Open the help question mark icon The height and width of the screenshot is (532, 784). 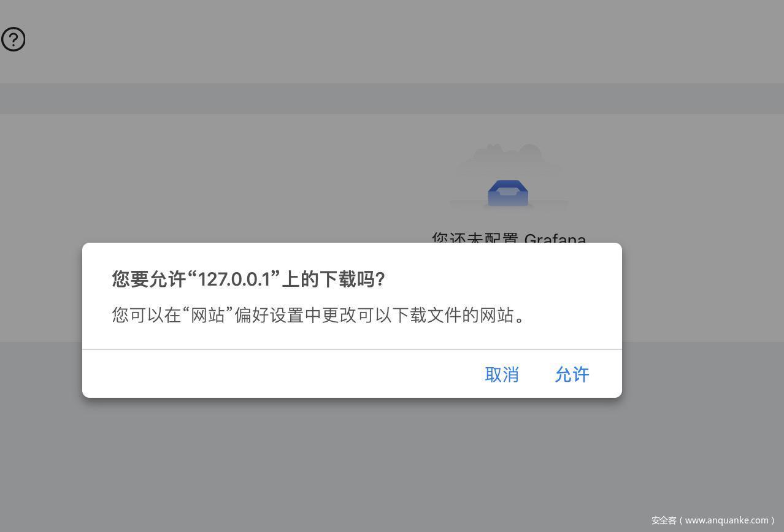pos(13,39)
